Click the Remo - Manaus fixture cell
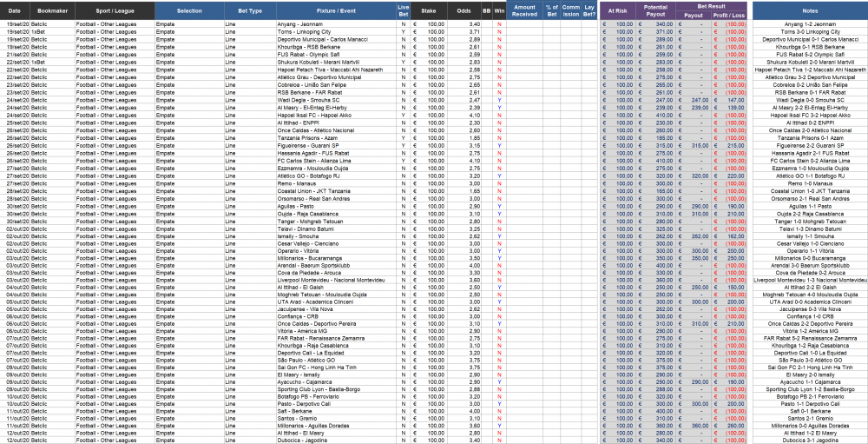Screen dimensions: 868x444 (x=337, y=183)
